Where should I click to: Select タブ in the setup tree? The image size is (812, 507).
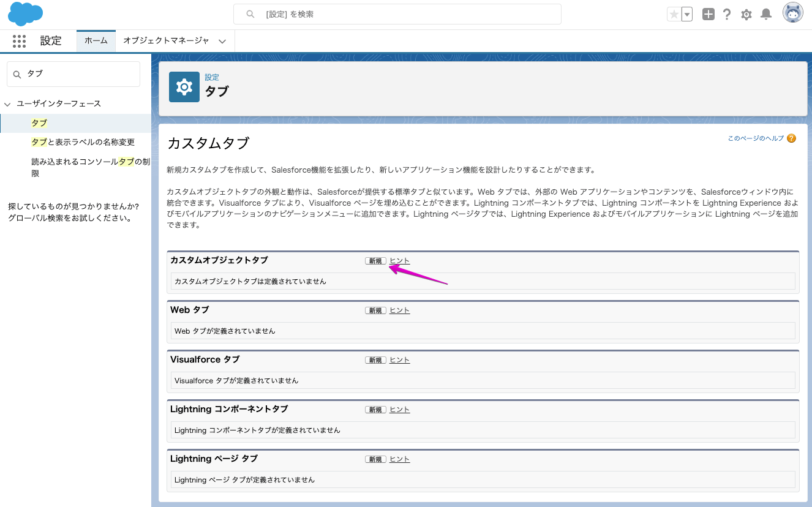39,123
